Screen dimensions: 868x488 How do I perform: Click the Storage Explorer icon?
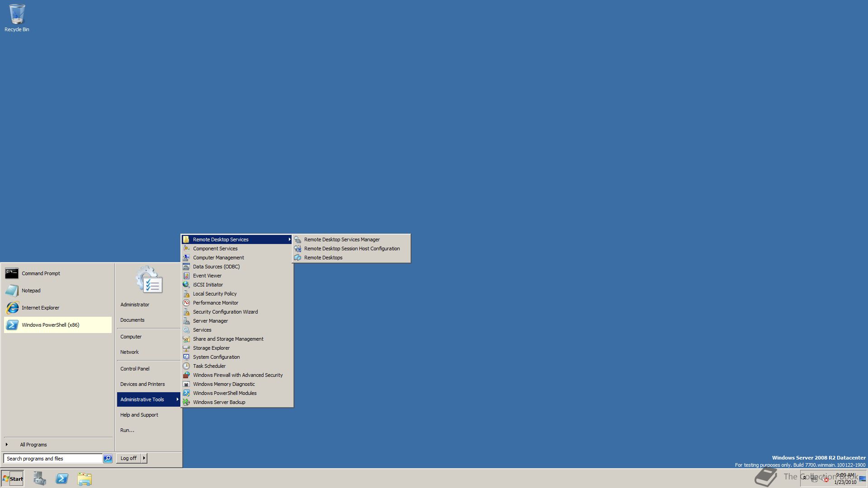pos(186,348)
